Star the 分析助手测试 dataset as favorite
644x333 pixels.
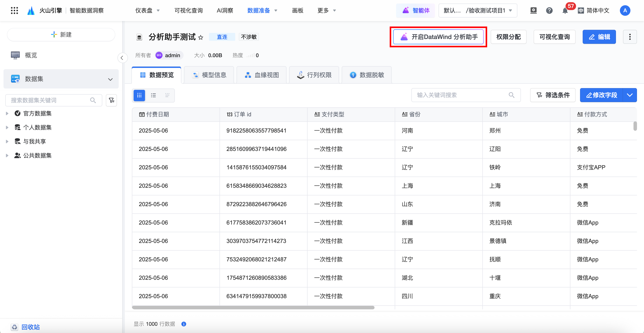(x=200, y=37)
